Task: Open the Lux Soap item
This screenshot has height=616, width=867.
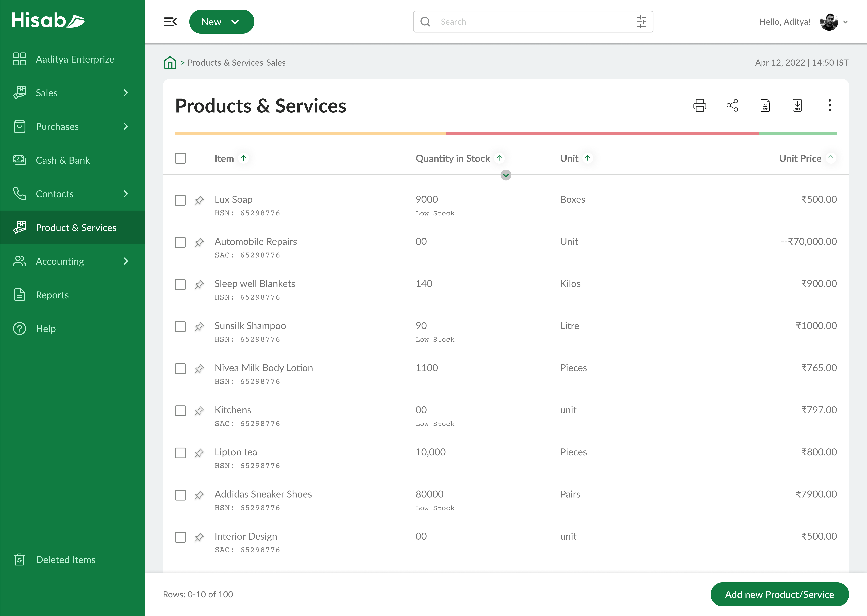Action: (233, 200)
